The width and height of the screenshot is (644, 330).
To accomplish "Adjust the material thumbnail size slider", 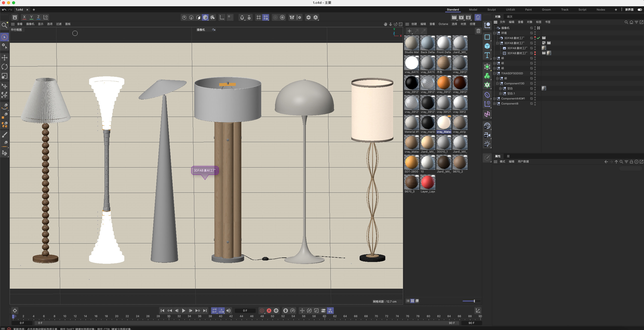I will point(474,301).
